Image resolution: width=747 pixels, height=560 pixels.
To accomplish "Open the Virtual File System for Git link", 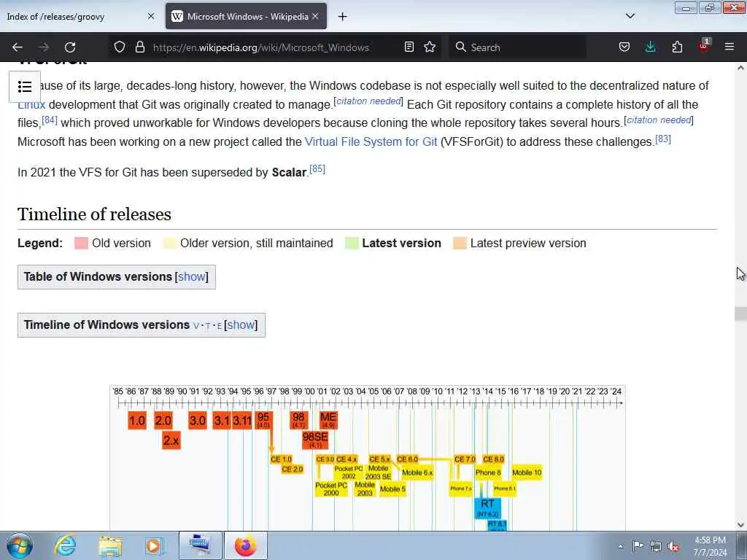I will pos(371,142).
